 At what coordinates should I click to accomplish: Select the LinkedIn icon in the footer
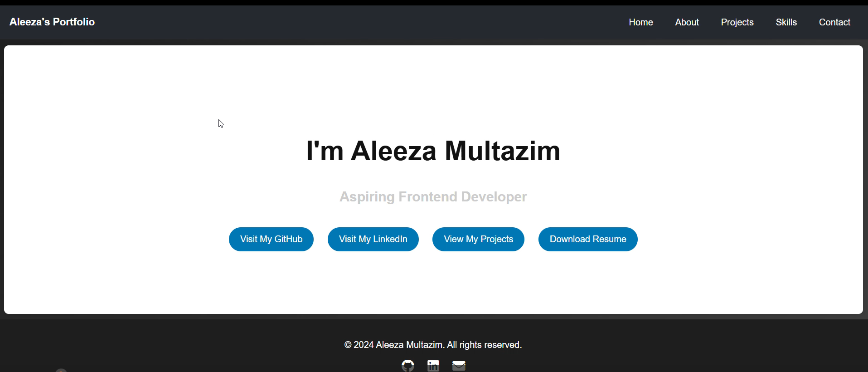pos(433,365)
